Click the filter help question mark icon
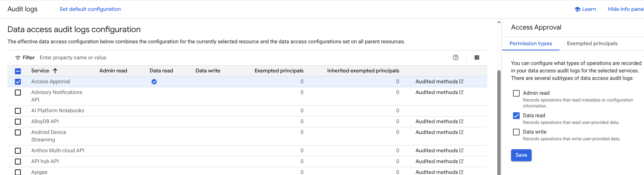Viewport: 644px width, 175px height. pos(455,57)
